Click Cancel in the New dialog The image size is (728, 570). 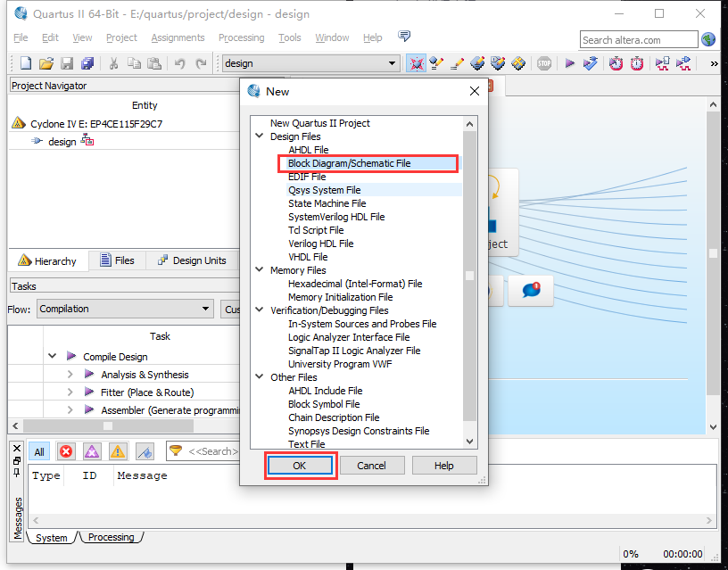click(x=371, y=466)
